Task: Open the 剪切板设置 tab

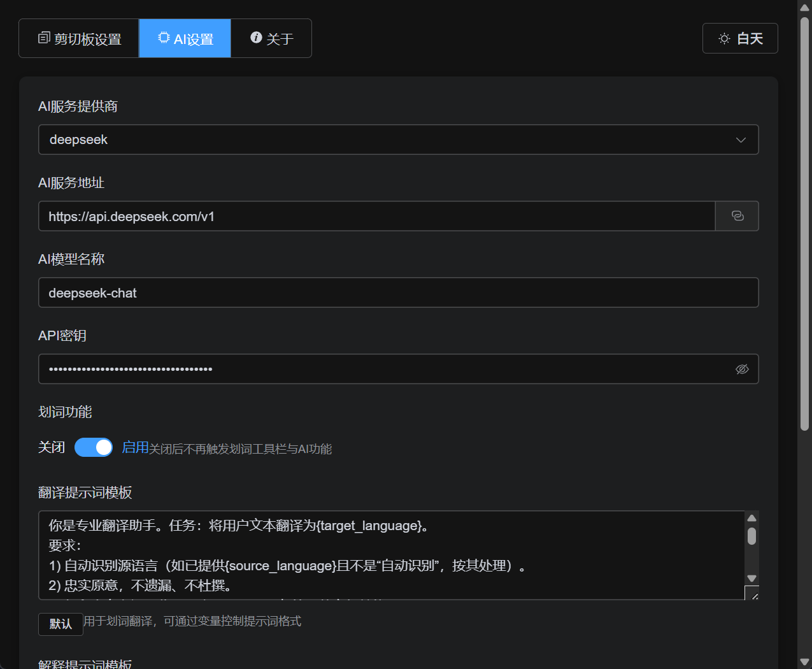Action: coord(79,38)
